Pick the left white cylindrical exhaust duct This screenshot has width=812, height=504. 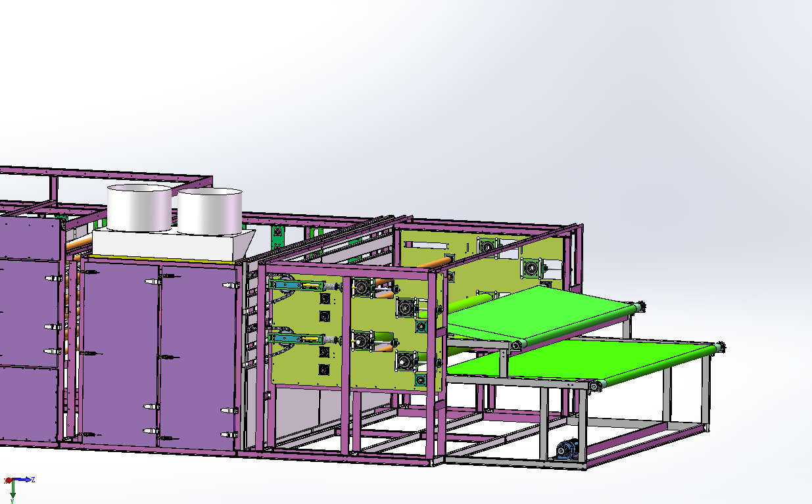click(139, 207)
